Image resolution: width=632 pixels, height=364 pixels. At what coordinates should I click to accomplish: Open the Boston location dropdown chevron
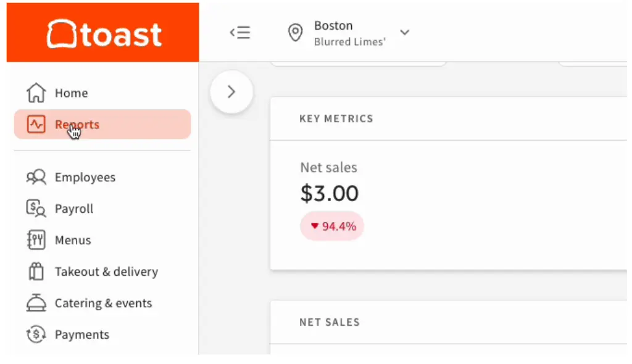tap(405, 32)
